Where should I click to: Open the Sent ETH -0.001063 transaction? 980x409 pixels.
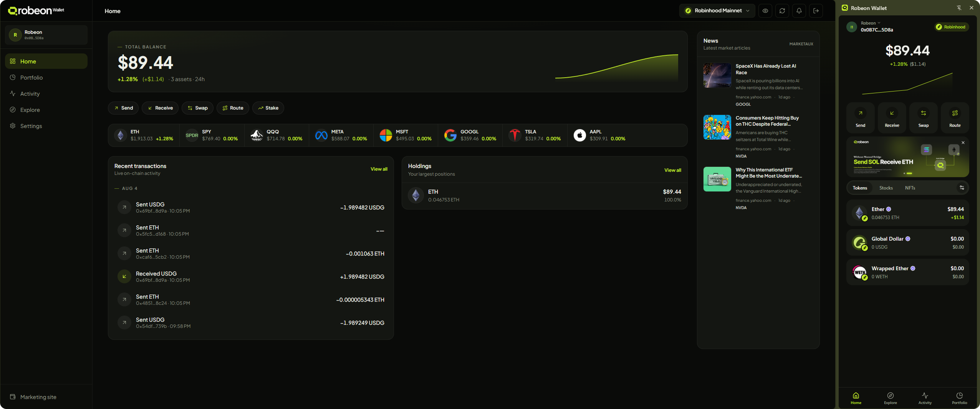pos(251,254)
